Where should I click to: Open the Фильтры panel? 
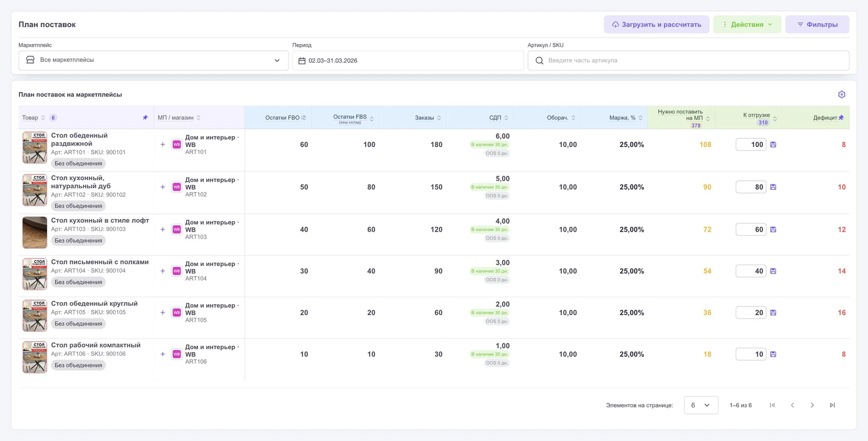(817, 24)
